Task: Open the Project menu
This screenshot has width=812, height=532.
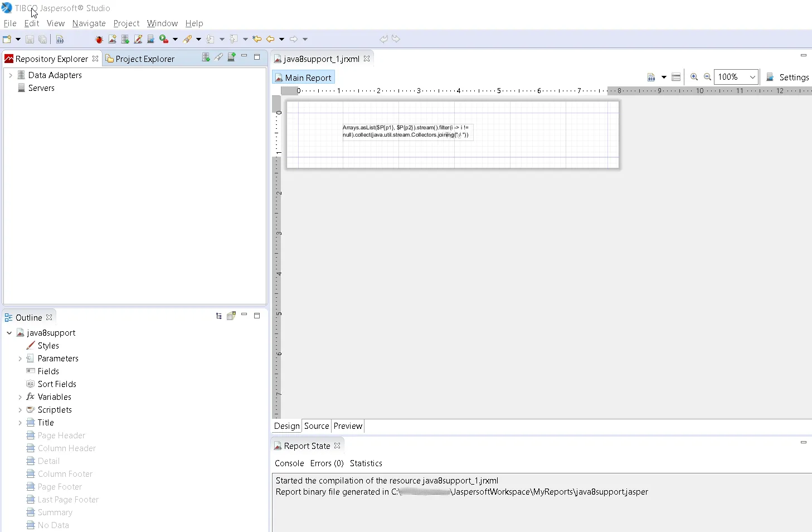Action: (x=127, y=23)
